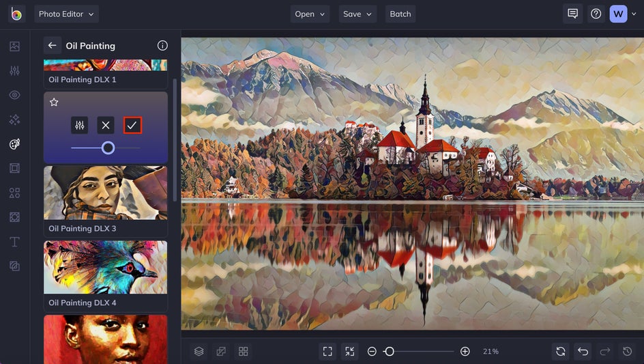This screenshot has width=644, height=364.
Task: Favorite the selected effect with star
Action: [x=54, y=102]
